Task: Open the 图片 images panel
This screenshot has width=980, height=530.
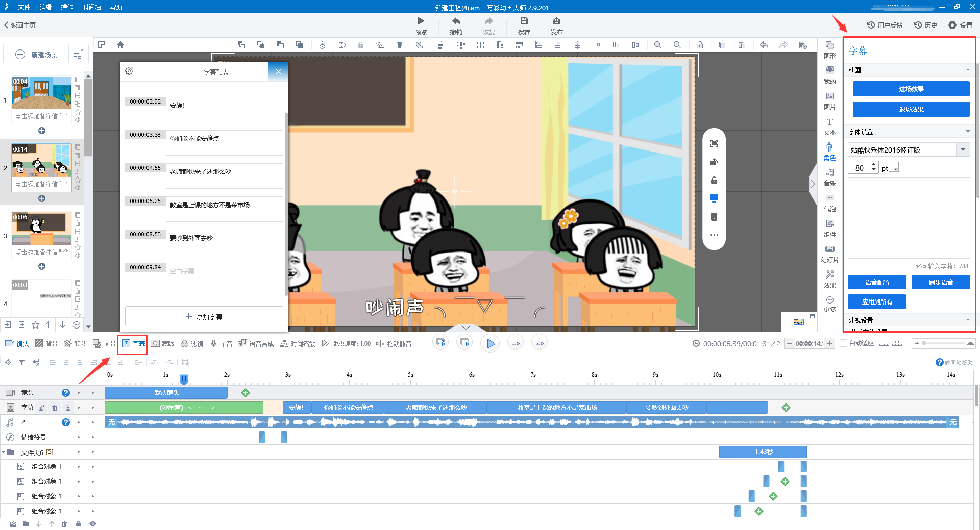Action: (x=829, y=101)
